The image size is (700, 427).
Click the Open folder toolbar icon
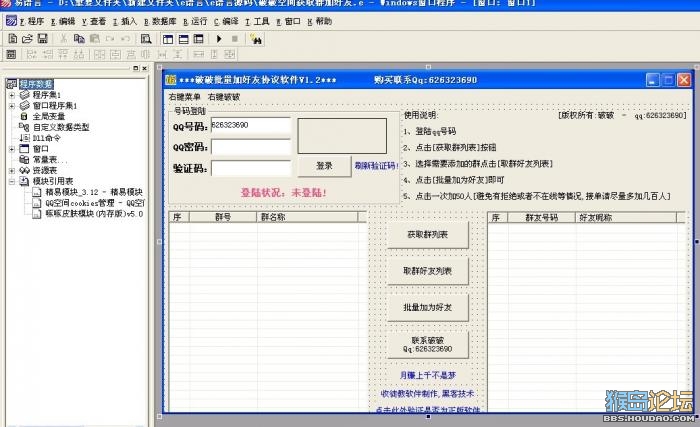[x=27, y=39]
